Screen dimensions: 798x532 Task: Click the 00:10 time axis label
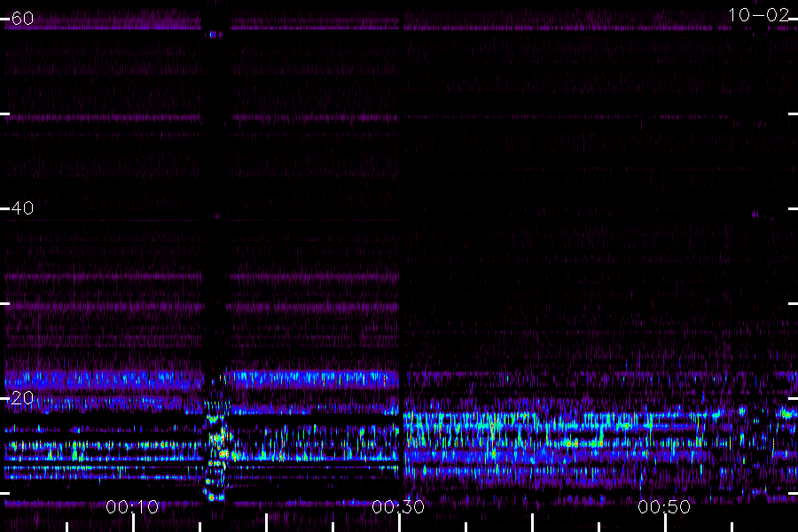(x=132, y=506)
